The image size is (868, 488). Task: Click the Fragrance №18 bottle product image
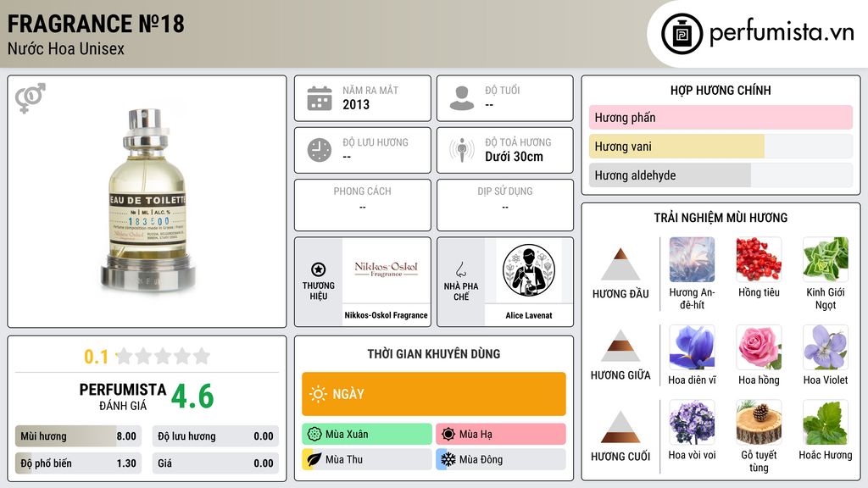(x=147, y=202)
